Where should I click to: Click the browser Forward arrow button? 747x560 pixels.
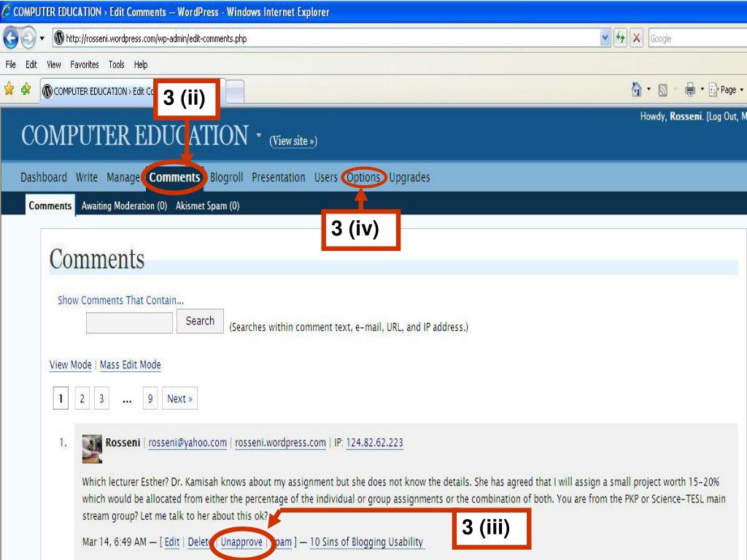click(x=28, y=38)
